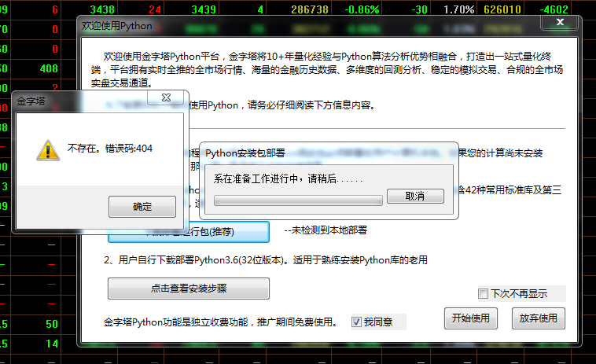
Task: Click 开始使用 button
Action: click(470, 318)
